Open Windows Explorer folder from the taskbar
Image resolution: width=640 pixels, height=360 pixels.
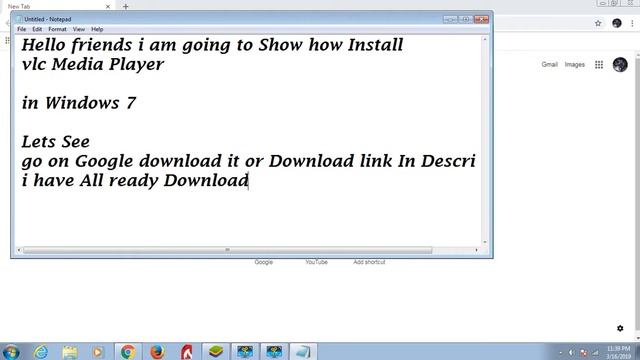coord(70,352)
